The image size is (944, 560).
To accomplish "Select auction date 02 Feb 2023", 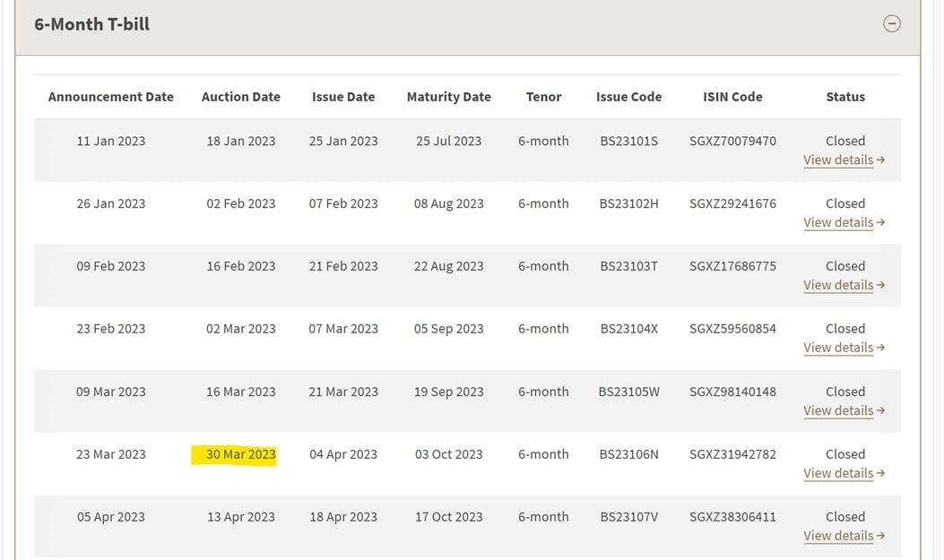I will [x=241, y=204].
